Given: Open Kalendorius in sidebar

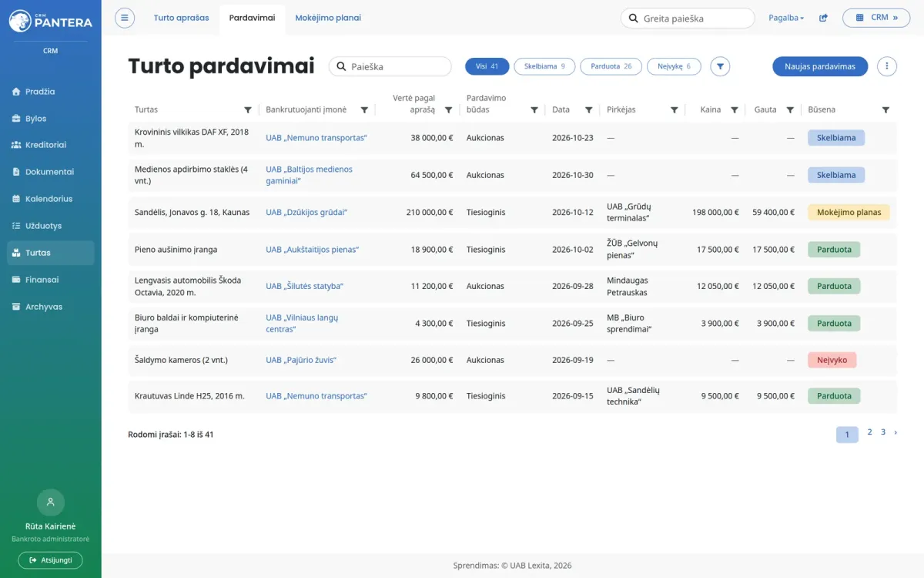Looking at the screenshot, I should coord(51,199).
